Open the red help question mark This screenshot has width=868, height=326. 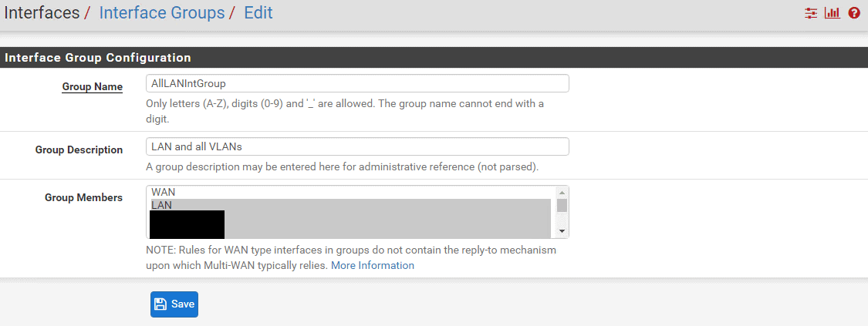(853, 13)
